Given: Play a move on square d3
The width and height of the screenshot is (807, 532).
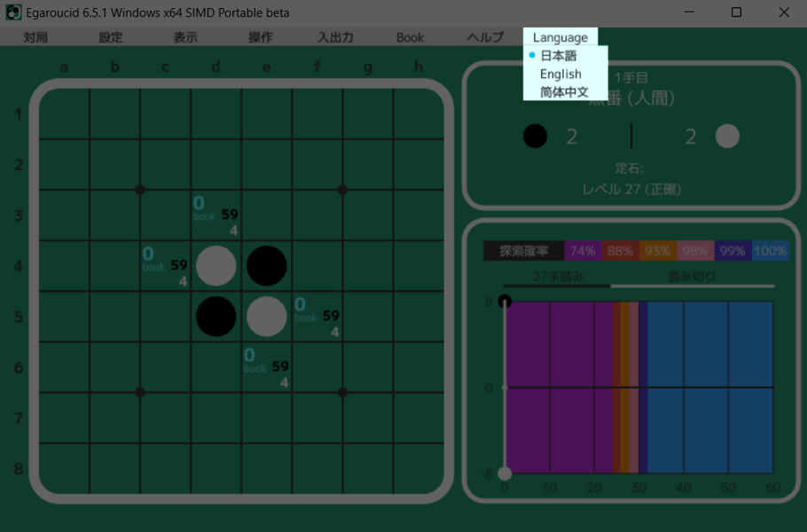Looking at the screenshot, I should [215, 215].
